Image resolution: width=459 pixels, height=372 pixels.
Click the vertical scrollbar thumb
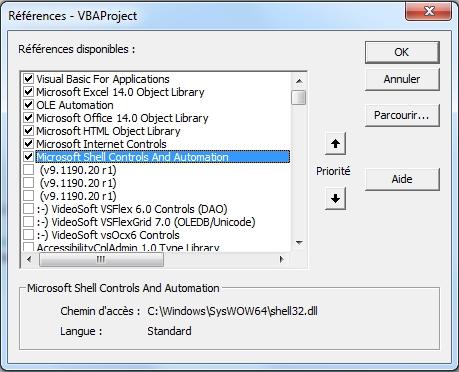click(x=299, y=97)
